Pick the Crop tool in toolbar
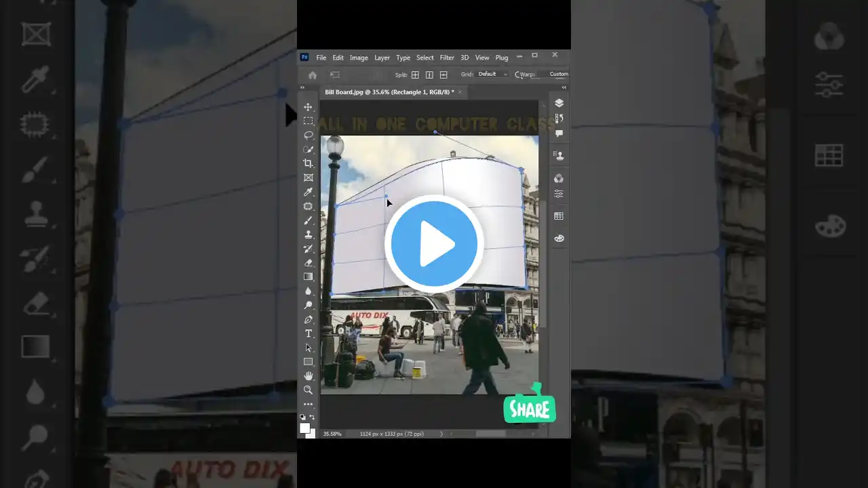The height and width of the screenshot is (488, 868). pos(308,163)
